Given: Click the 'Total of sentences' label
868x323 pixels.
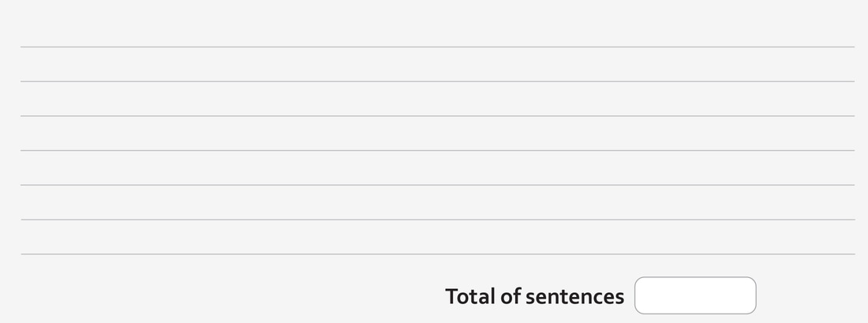Looking at the screenshot, I should [x=534, y=296].
